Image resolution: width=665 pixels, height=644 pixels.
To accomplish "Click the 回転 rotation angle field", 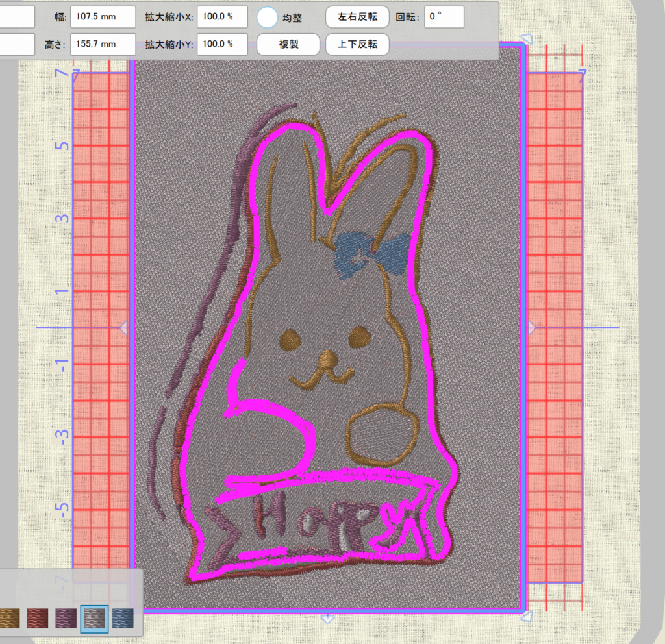I will [x=444, y=17].
